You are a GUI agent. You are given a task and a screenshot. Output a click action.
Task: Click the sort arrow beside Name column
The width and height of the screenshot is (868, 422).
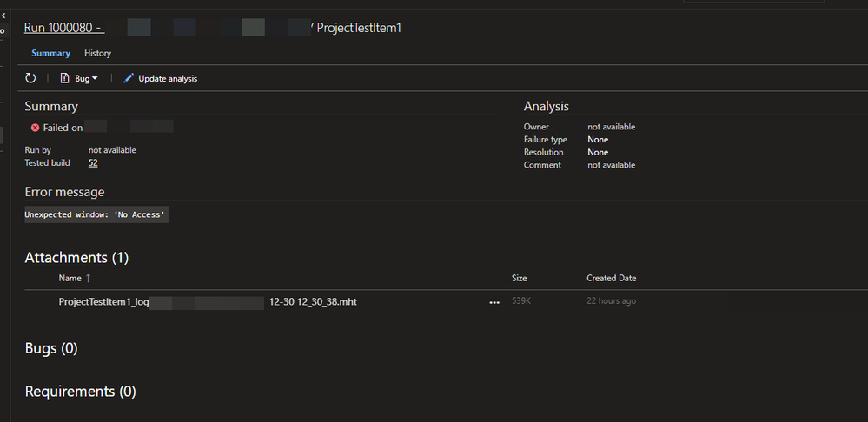coord(88,279)
